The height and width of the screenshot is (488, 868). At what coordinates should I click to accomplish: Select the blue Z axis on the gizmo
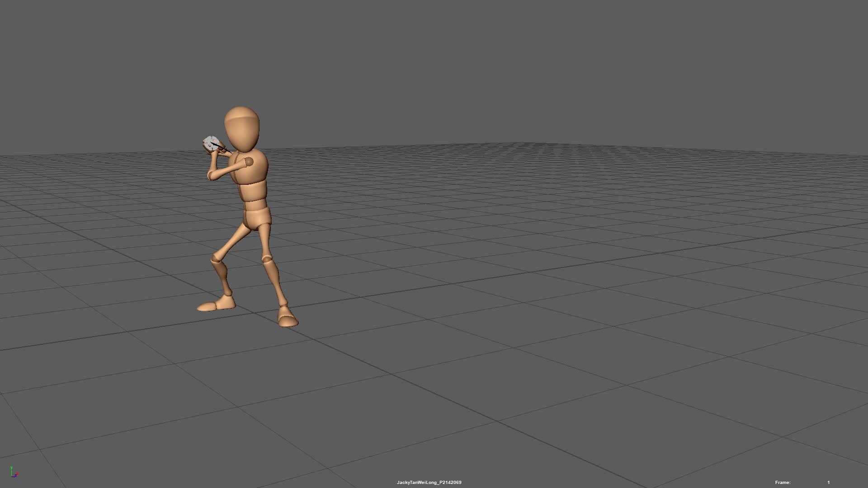coord(16,475)
